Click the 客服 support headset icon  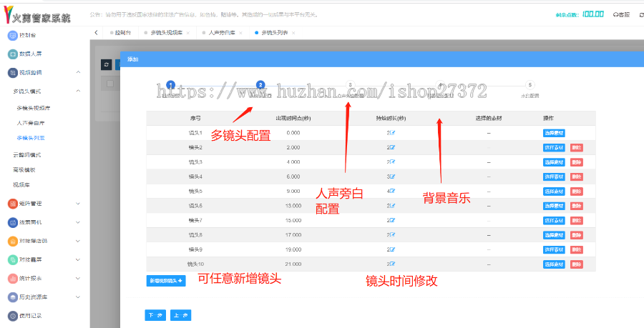point(617,14)
